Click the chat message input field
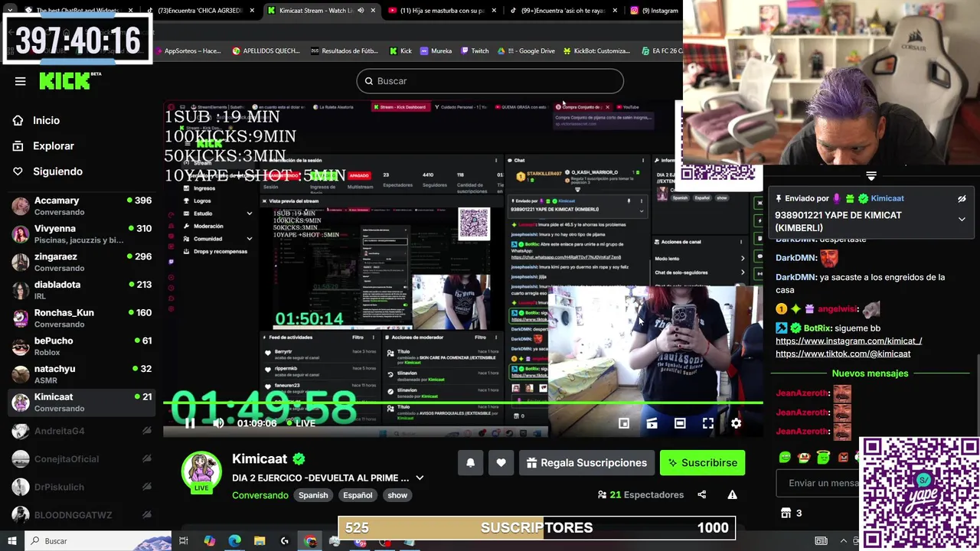Image resolution: width=980 pixels, height=551 pixels. point(819,483)
